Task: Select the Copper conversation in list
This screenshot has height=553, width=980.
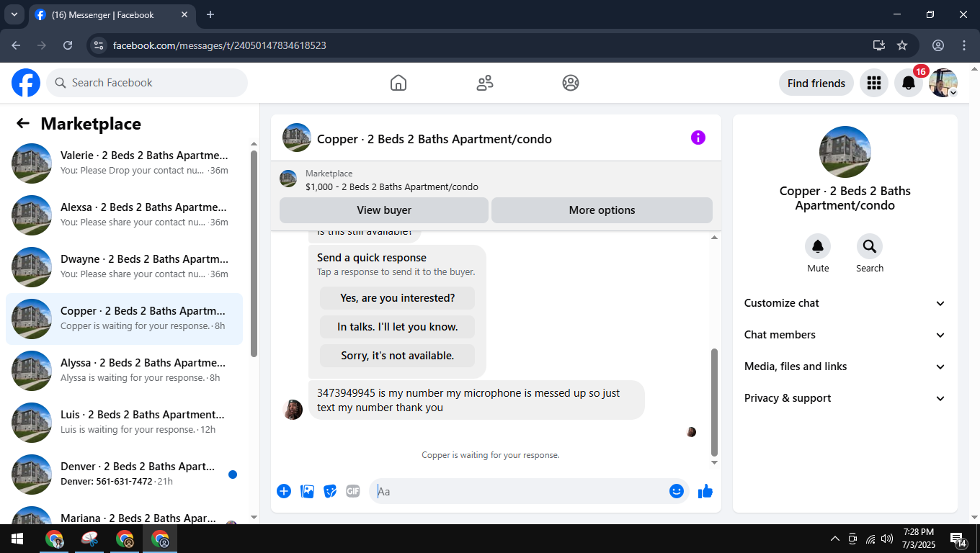Action: pyautogui.click(x=124, y=319)
